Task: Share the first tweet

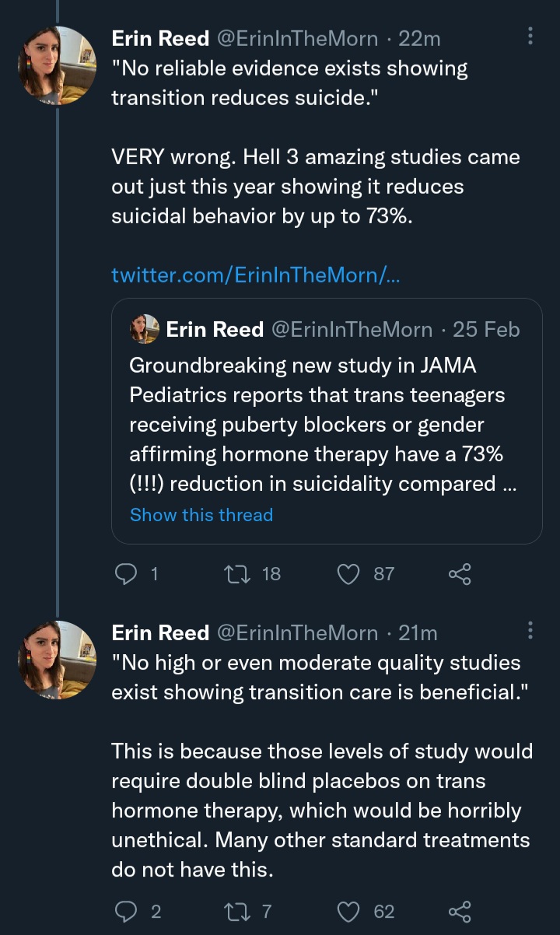Action: click(460, 574)
